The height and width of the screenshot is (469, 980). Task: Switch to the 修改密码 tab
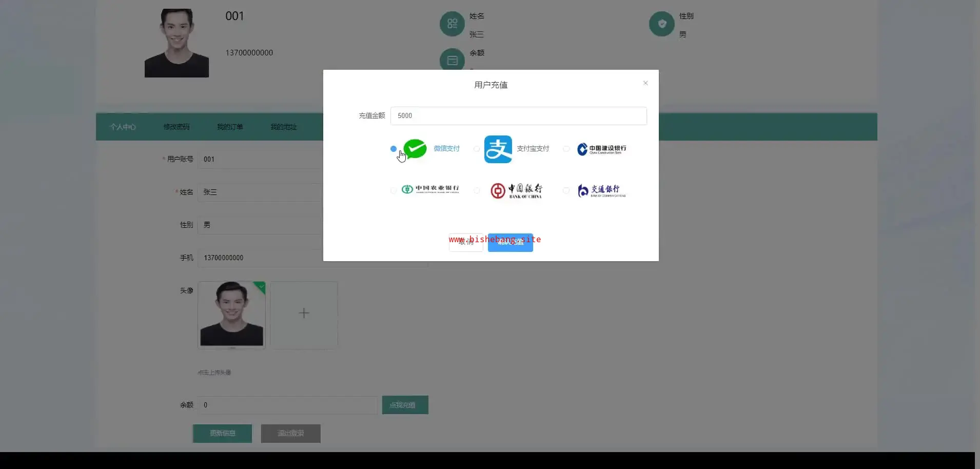177,127
